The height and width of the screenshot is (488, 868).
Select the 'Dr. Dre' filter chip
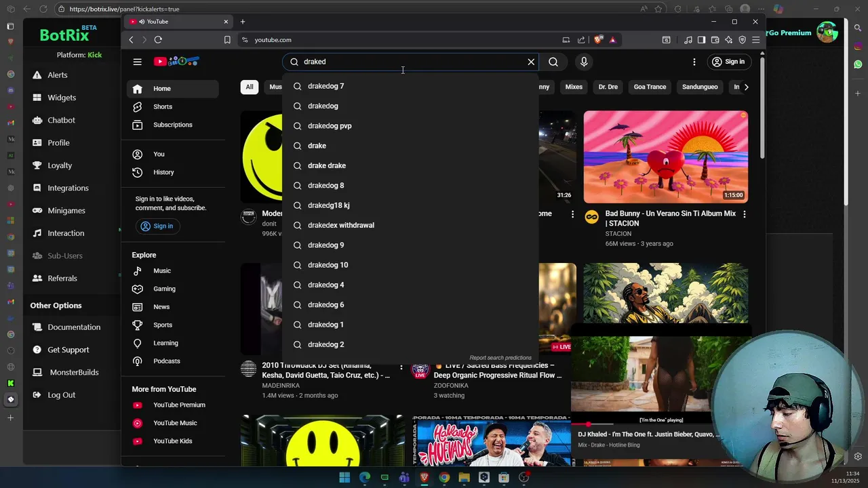point(608,87)
